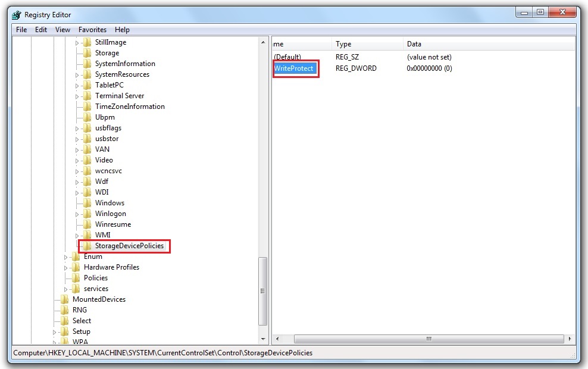This screenshot has width=588, height=369.
Task: Click the status bar registry path
Action: point(162,353)
